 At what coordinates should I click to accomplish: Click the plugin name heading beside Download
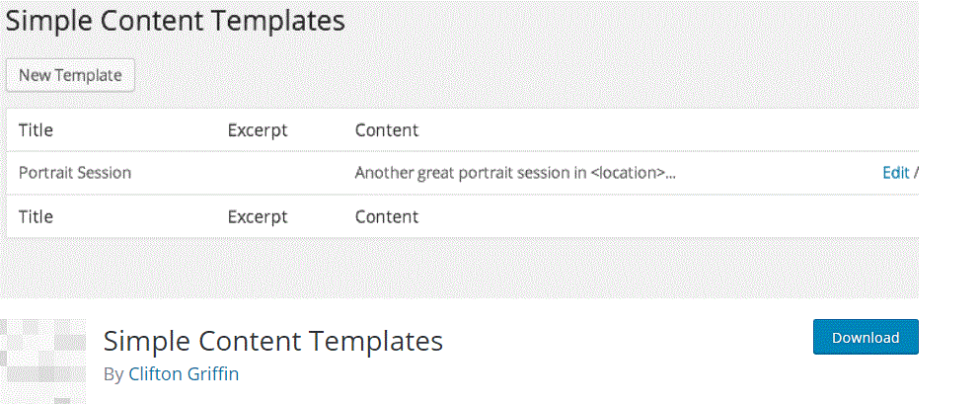(x=272, y=341)
